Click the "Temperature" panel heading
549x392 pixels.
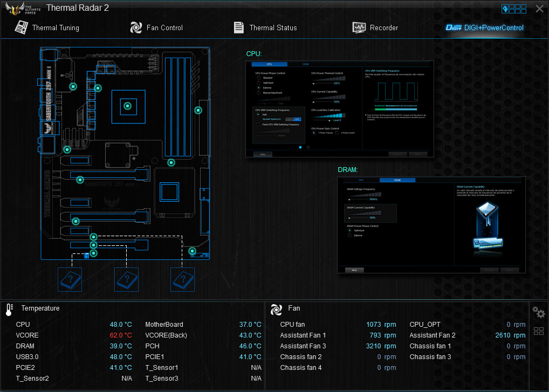[x=40, y=308]
